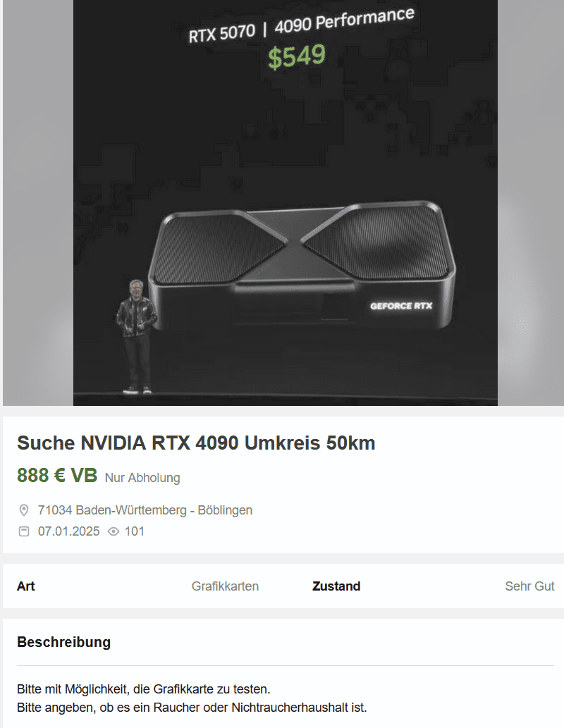Click the location pin icon
This screenshot has height=728, width=564.
coord(24,510)
